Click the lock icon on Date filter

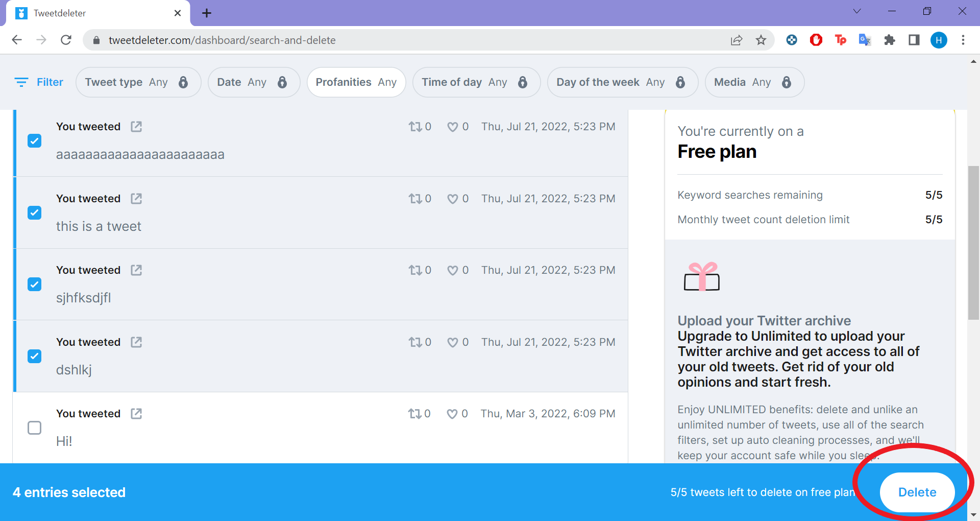click(282, 82)
